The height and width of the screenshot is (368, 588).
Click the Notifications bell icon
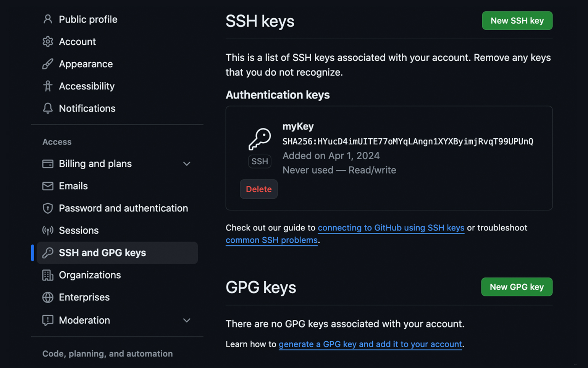tap(48, 108)
